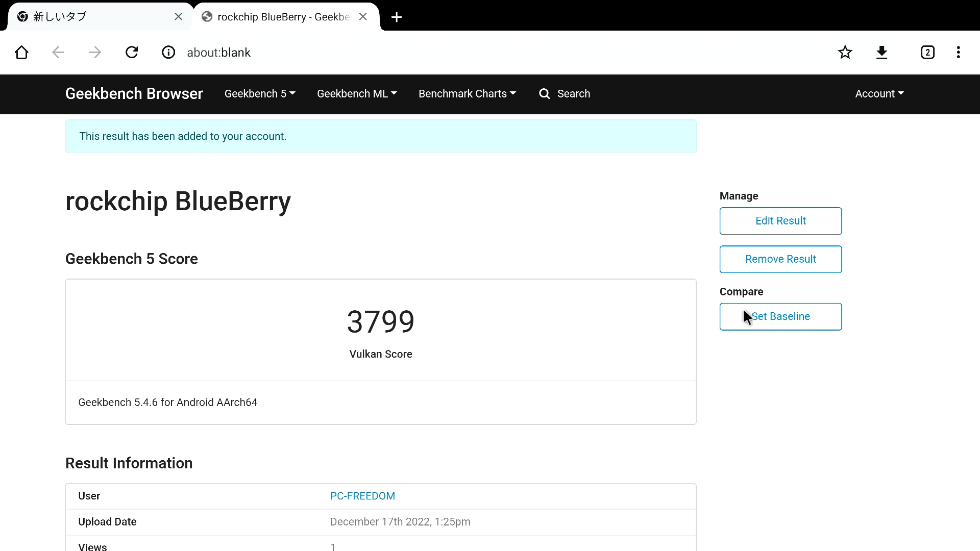Click the new tab plus icon
The image size is (980, 551).
[397, 17]
